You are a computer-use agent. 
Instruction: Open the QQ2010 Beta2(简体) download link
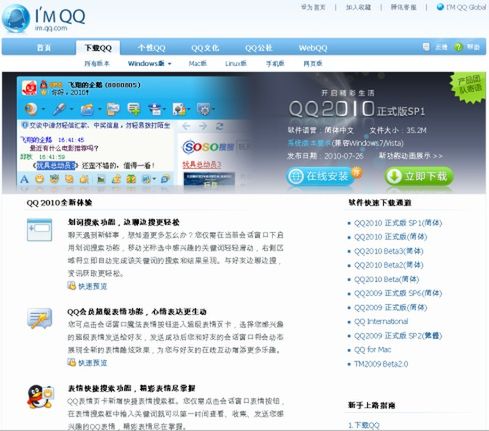(x=389, y=265)
